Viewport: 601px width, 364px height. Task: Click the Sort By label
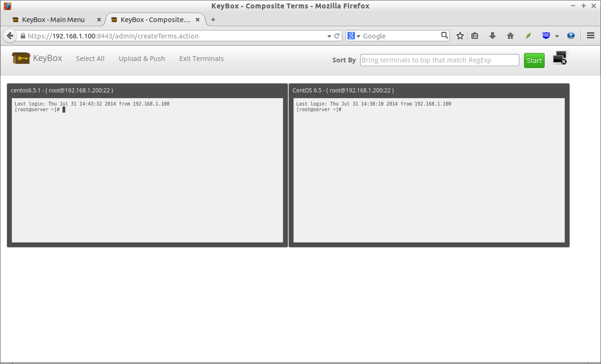(344, 60)
